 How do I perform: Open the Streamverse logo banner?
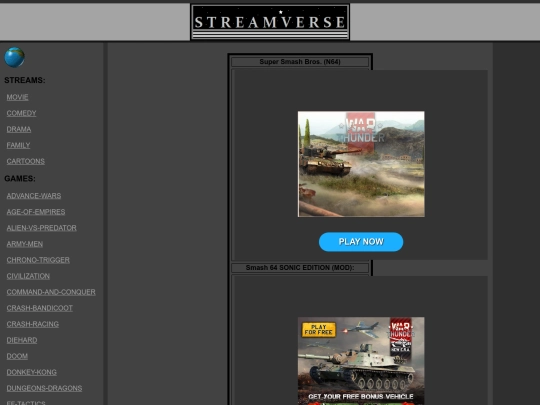(270, 22)
